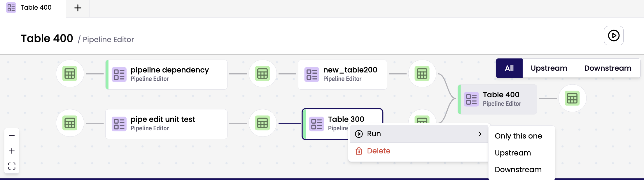
Task: Zoom in the graph with plus button
Action: pos(12,151)
